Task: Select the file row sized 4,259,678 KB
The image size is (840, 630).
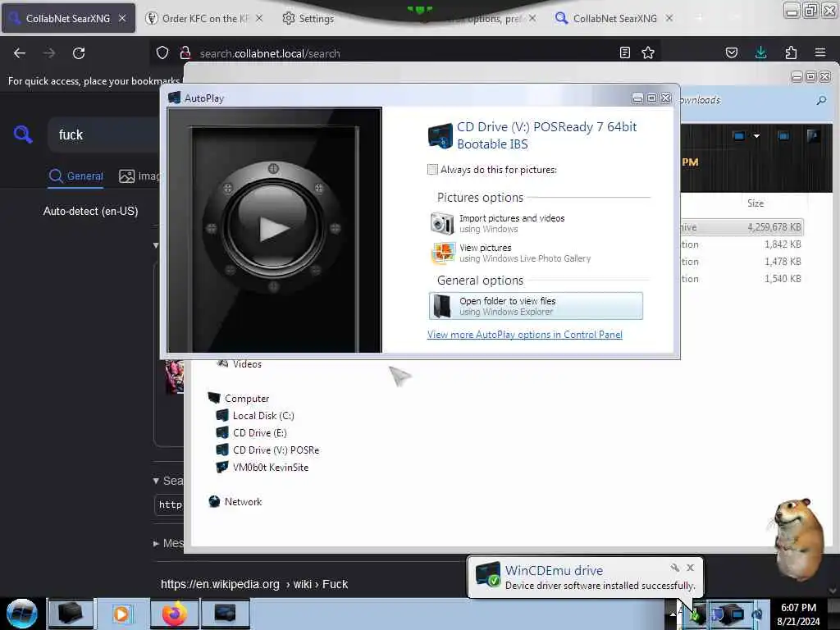Action: tap(742, 227)
